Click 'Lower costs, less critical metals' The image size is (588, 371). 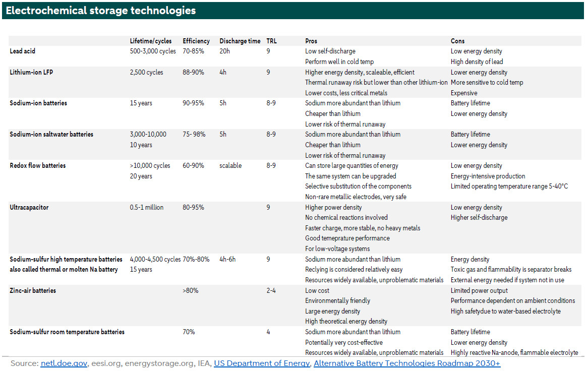[346, 93]
